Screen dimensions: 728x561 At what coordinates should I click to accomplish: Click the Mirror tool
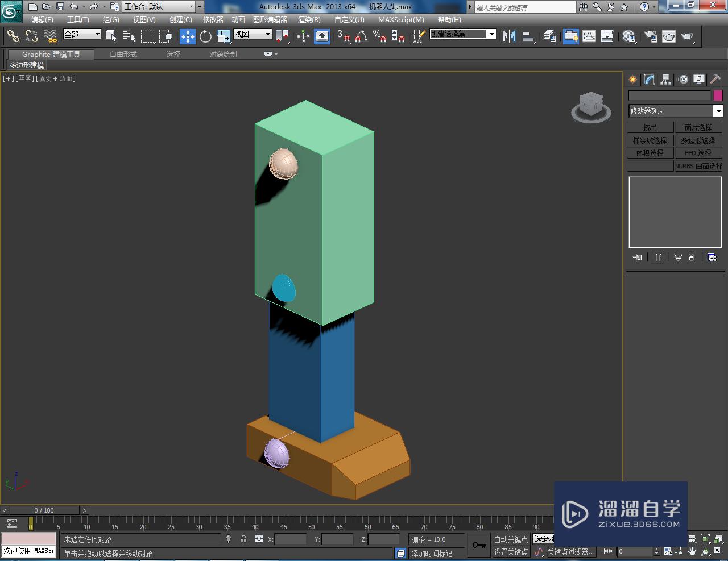pyautogui.click(x=510, y=36)
